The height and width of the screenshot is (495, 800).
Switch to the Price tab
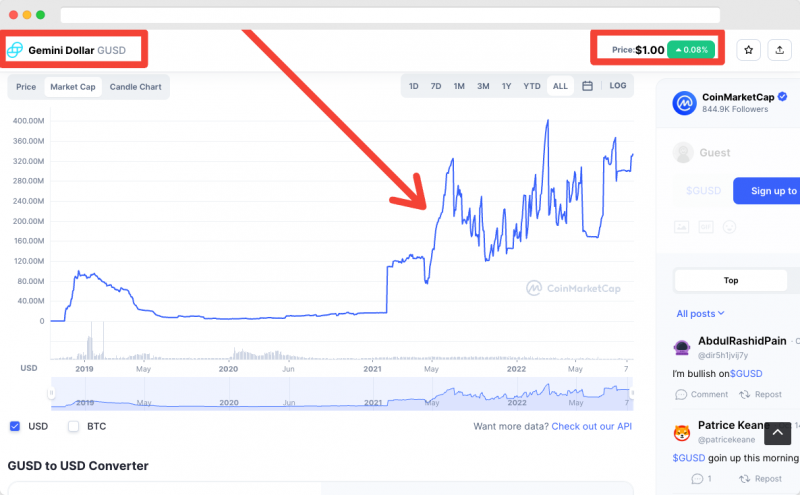(26, 87)
